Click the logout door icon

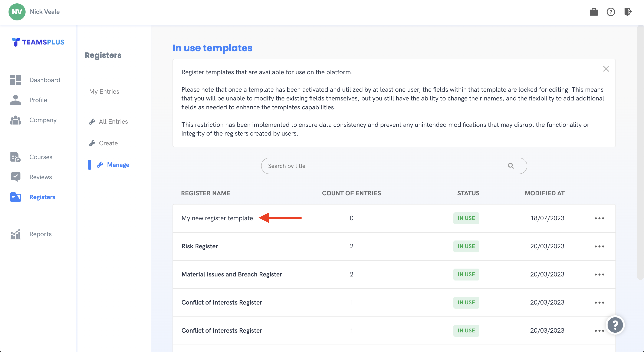628,12
